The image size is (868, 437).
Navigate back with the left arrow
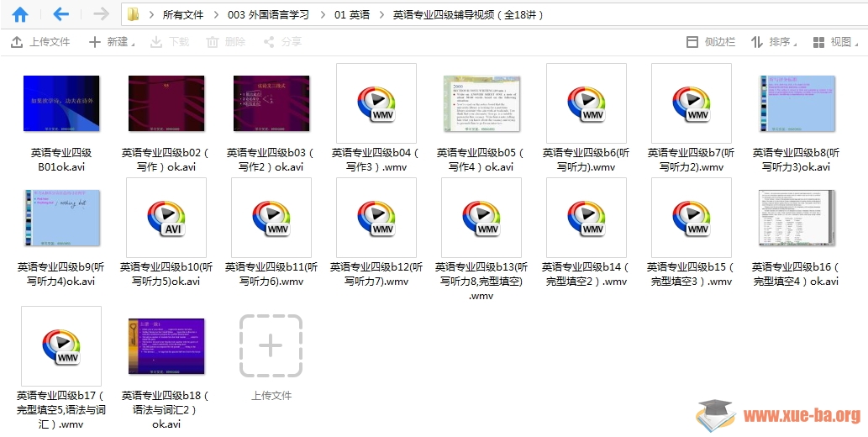[60, 13]
